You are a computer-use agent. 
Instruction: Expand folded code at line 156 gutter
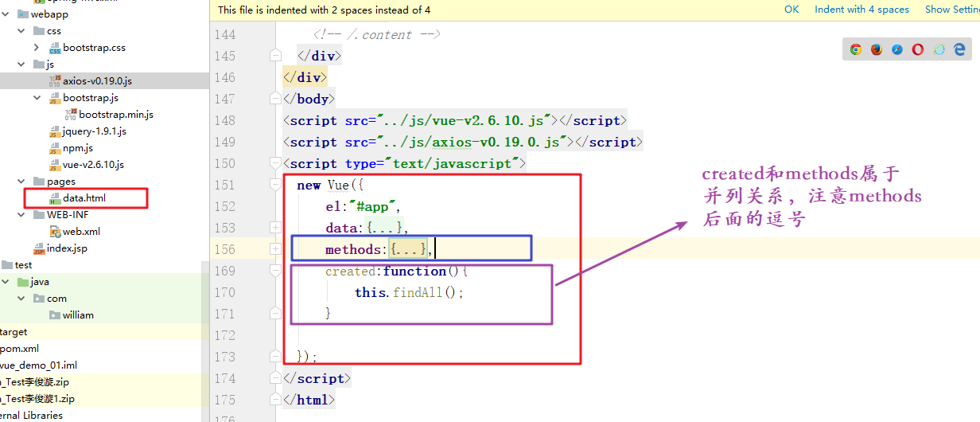tap(275, 249)
